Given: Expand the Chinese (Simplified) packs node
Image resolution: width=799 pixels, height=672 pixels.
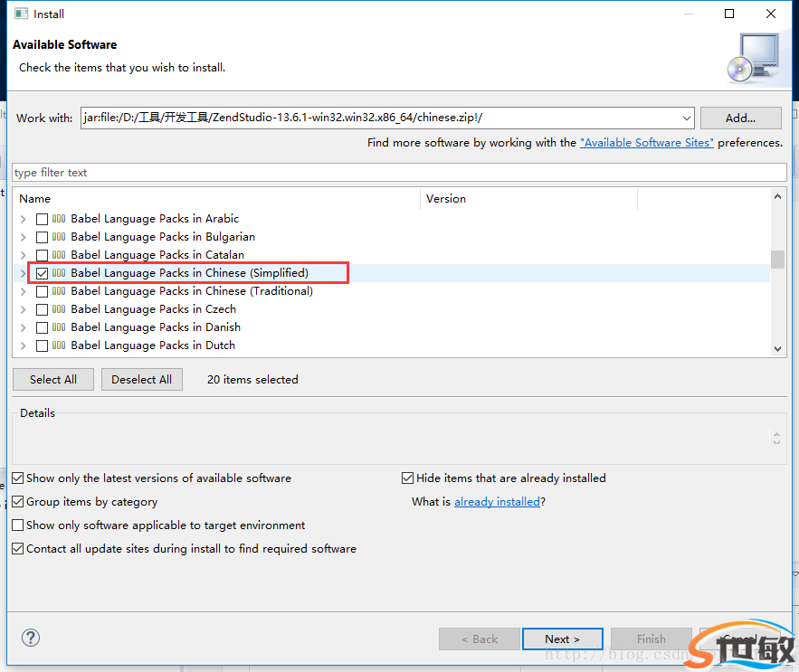Looking at the screenshot, I should pos(24,273).
